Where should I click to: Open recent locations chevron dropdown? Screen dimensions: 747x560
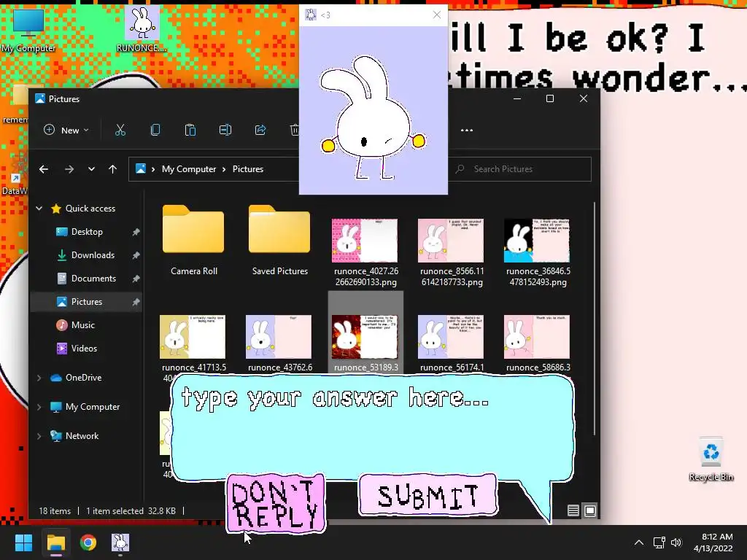pos(91,169)
